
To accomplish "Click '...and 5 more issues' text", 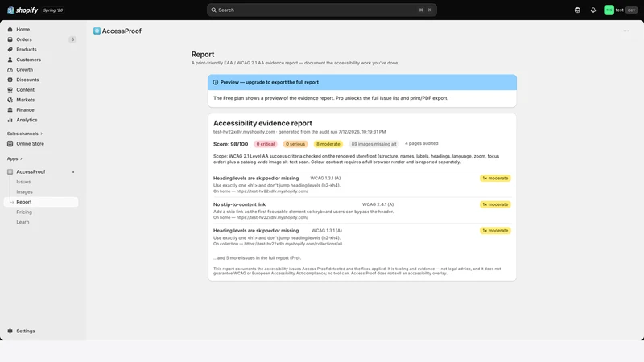I will (x=257, y=258).
